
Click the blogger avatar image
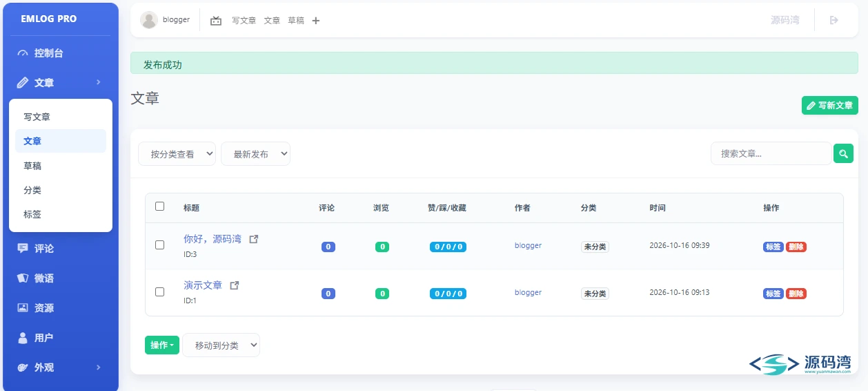(149, 20)
